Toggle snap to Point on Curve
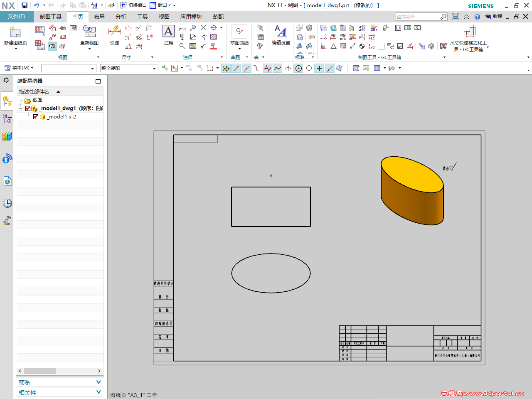 point(330,68)
